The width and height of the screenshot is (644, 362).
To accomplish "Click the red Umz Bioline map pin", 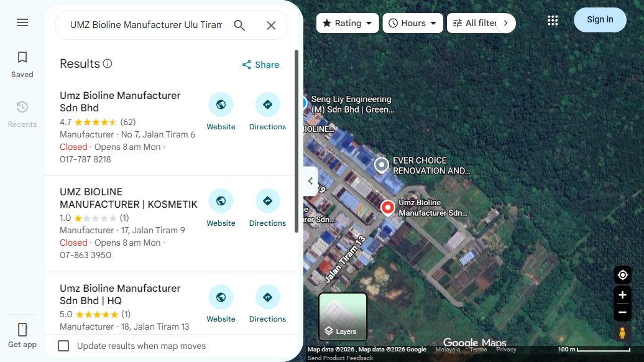I will click(x=387, y=208).
